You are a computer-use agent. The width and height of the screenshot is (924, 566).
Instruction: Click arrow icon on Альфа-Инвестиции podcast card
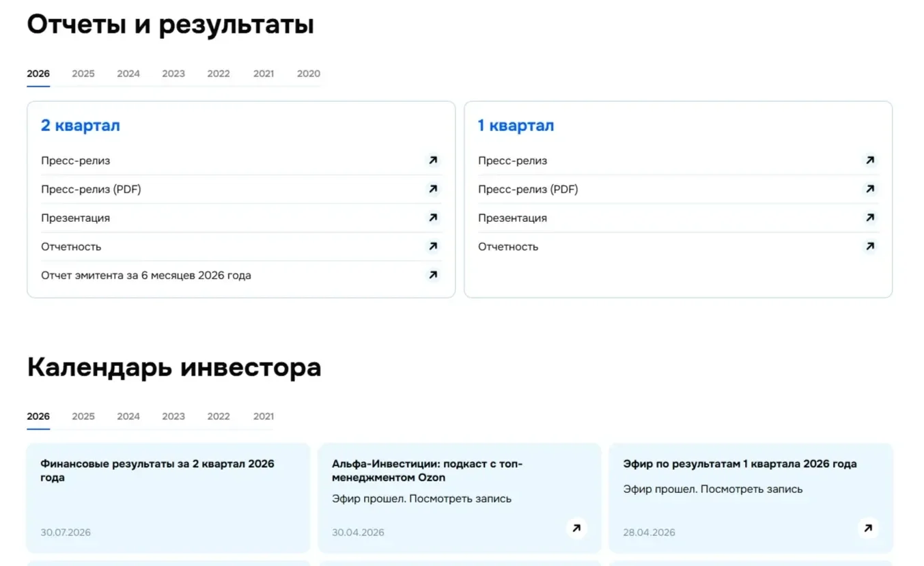576,528
